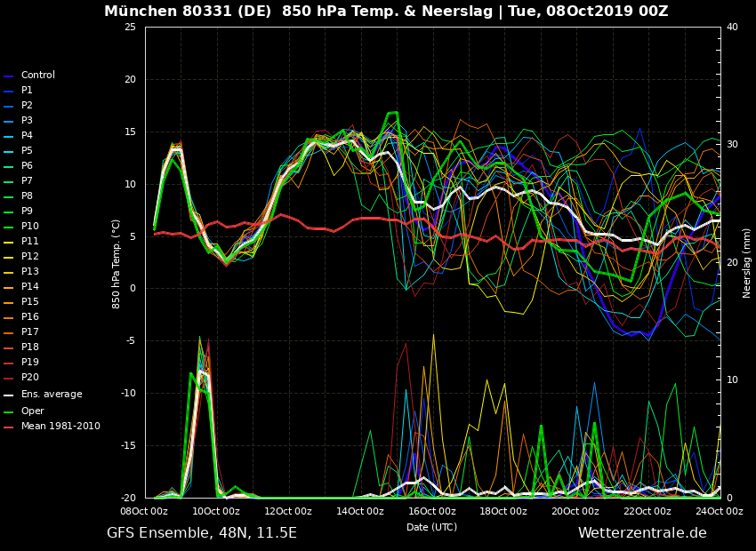Viewport: 756px width, 551px height.
Task: Click the 20Oct 00z date tick label
Action: point(575,511)
